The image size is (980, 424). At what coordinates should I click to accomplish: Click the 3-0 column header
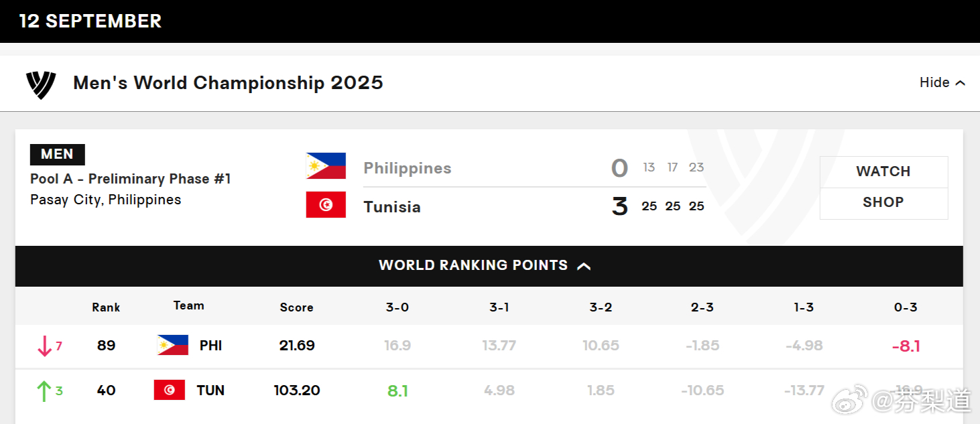click(397, 307)
